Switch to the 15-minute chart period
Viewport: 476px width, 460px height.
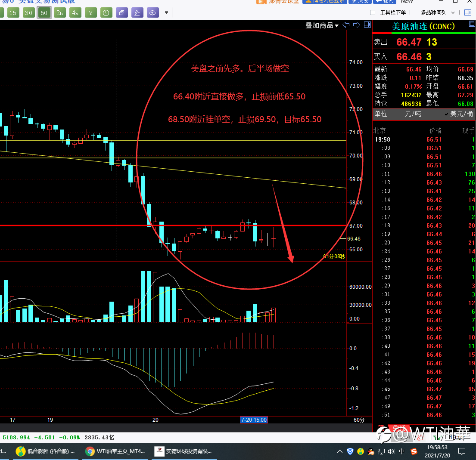tap(13, 13)
